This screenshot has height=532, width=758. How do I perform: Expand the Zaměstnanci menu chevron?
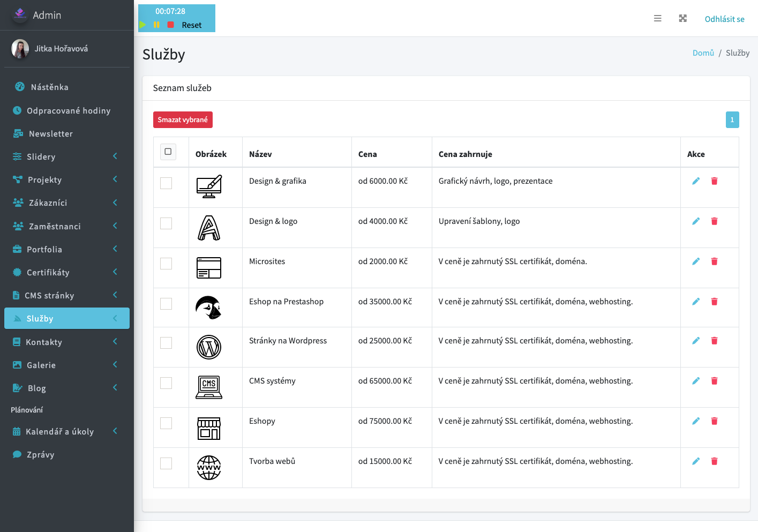tap(115, 226)
